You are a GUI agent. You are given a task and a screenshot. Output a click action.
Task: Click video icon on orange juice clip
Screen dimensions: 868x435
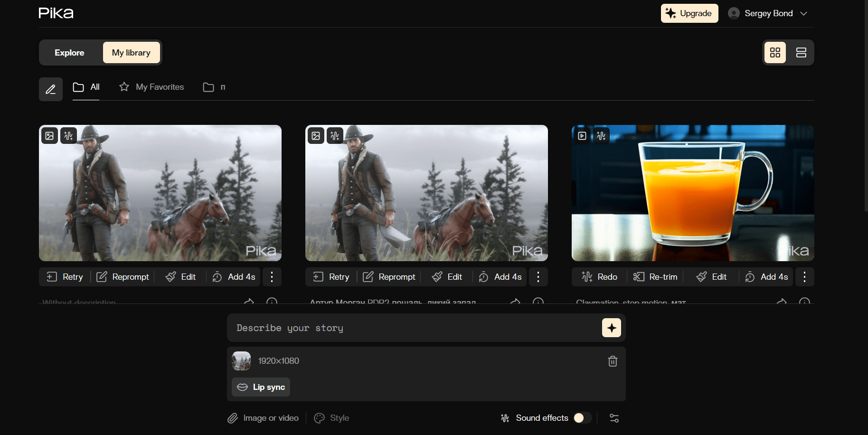tap(582, 136)
